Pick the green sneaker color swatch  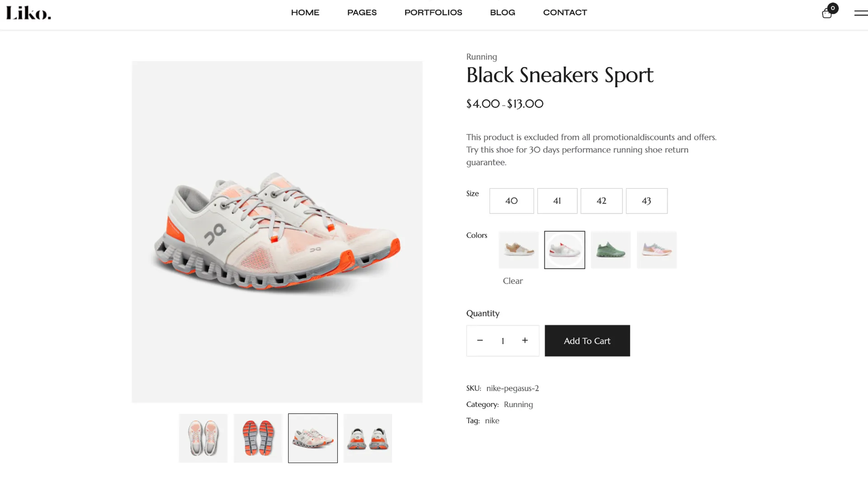tap(610, 250)
